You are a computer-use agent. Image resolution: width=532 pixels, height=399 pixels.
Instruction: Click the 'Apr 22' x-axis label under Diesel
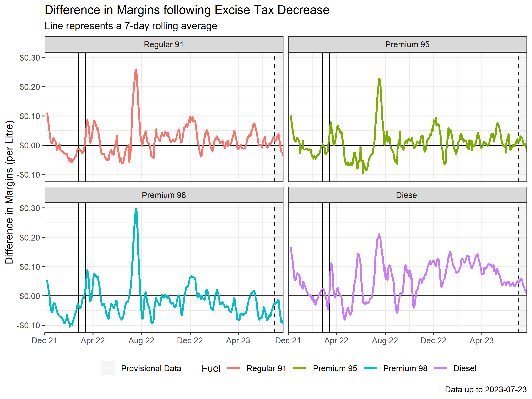coord(336,341)
